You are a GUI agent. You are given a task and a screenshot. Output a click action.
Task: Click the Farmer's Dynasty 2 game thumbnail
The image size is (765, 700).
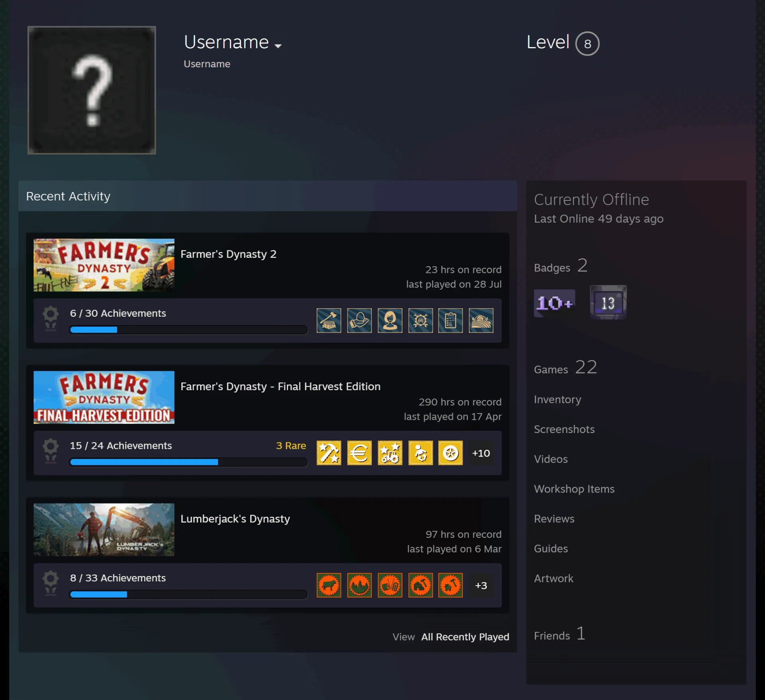(x=104, y=265)
